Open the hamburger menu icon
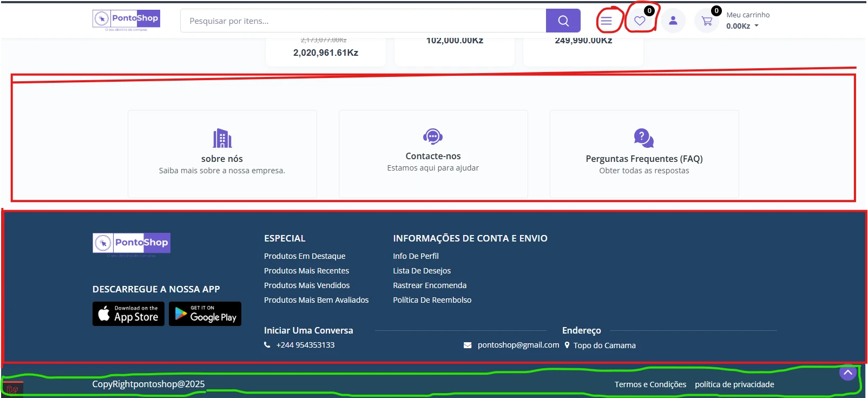 (x=606, y=21)
